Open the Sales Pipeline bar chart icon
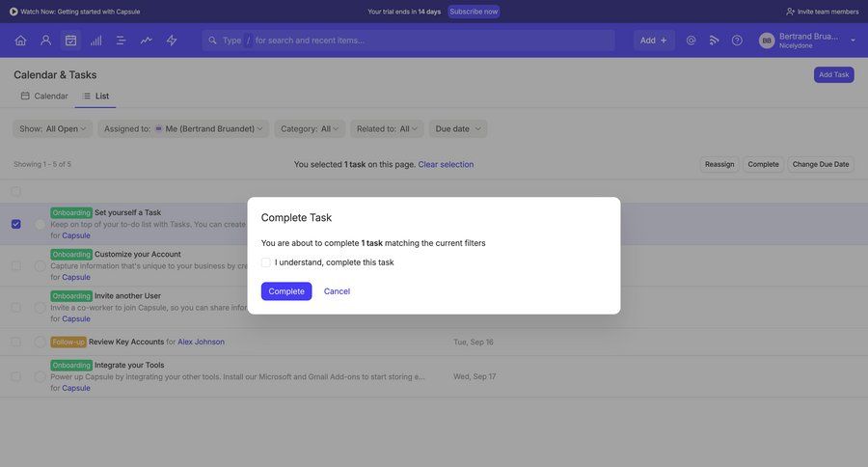 click(x=95, y=41)
